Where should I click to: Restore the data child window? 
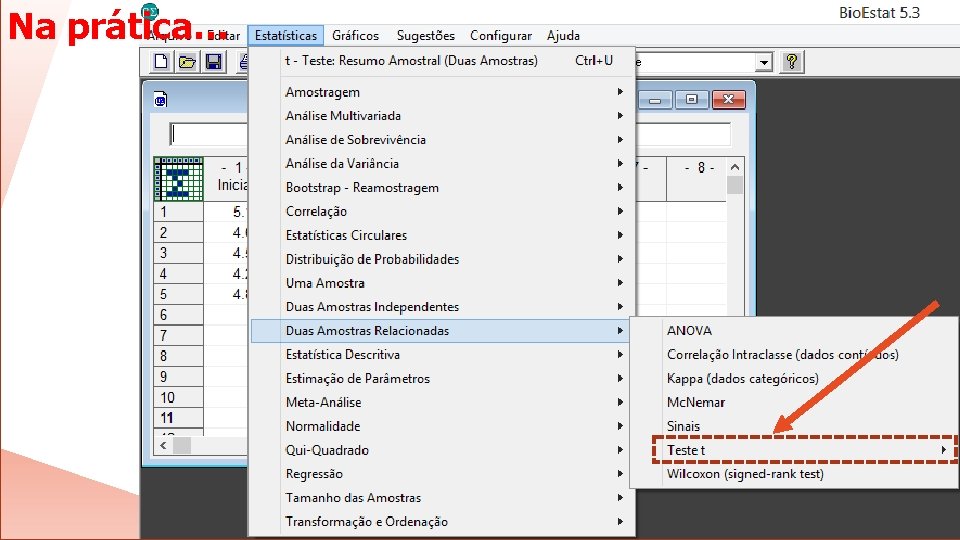coord(692,99)
